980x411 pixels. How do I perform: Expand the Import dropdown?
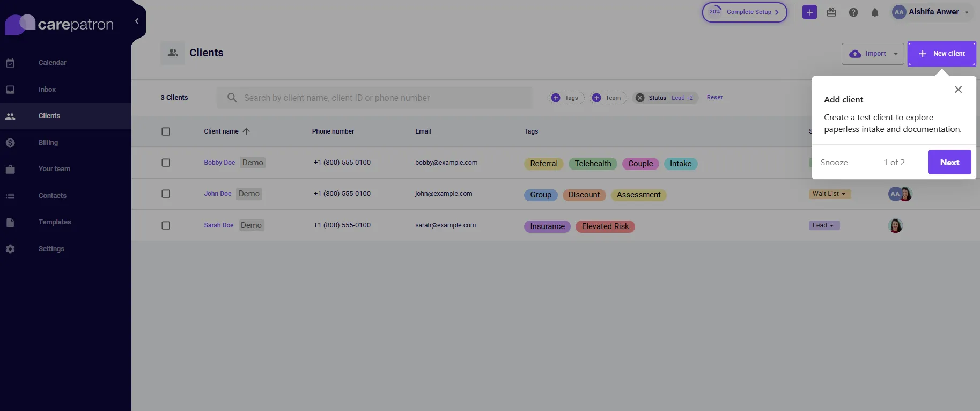(x=896, y=54)
